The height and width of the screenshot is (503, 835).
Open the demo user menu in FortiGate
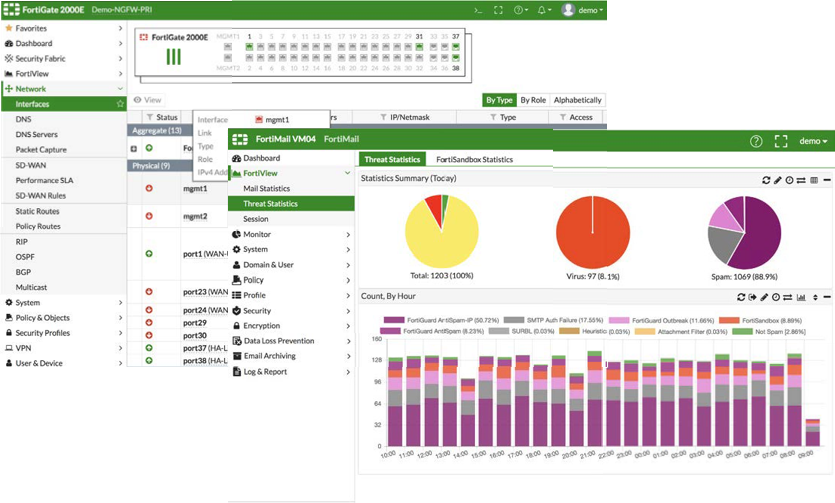point(583,10)
